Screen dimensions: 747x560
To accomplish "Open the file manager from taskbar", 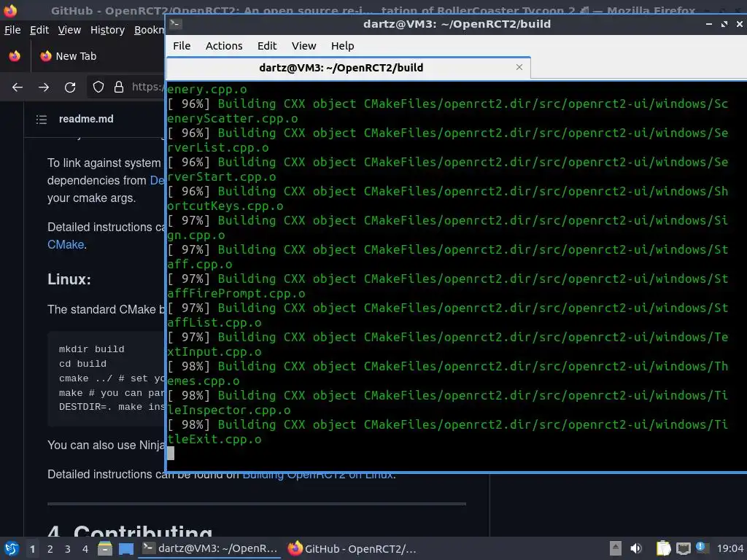I will pyautogui.click(x=105, y=548).
